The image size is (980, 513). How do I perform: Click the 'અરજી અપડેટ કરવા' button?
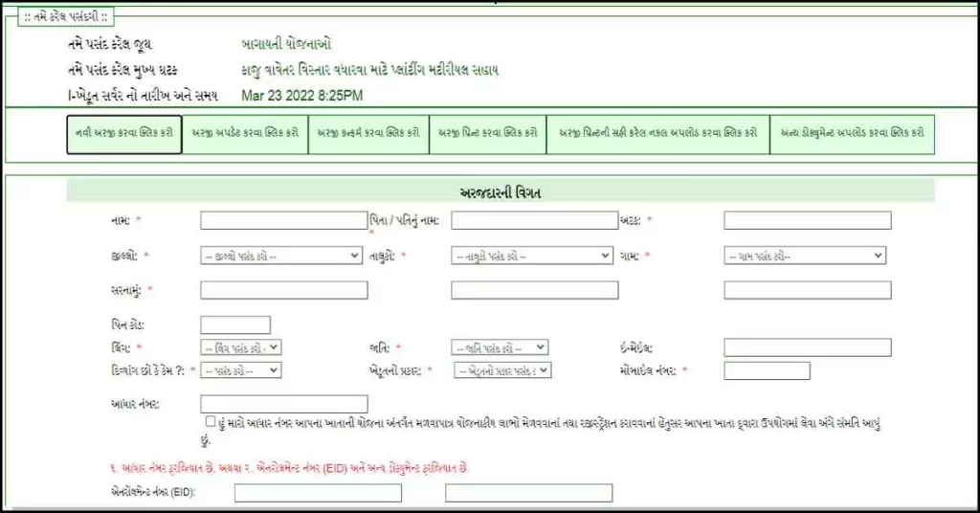(x=245, y=134)
